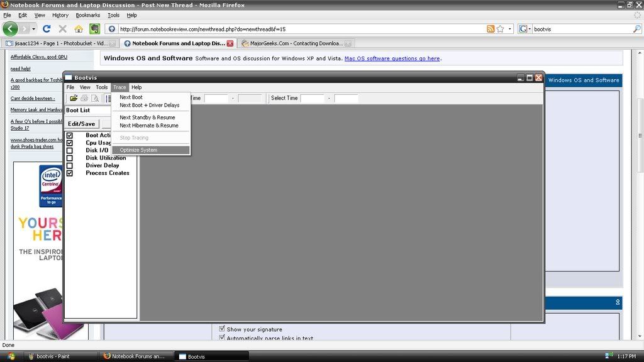Open Bootvis Help menu
Screen dimensions: 644x362
pos(136,87)
